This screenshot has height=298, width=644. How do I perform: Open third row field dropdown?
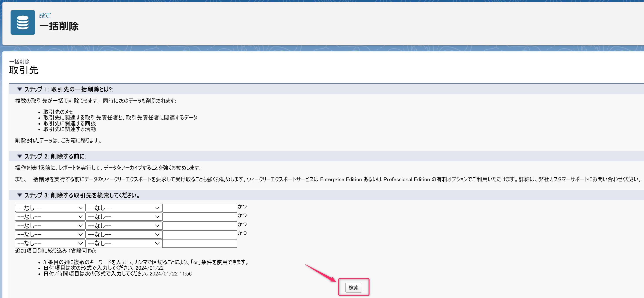tap(50, 225)
